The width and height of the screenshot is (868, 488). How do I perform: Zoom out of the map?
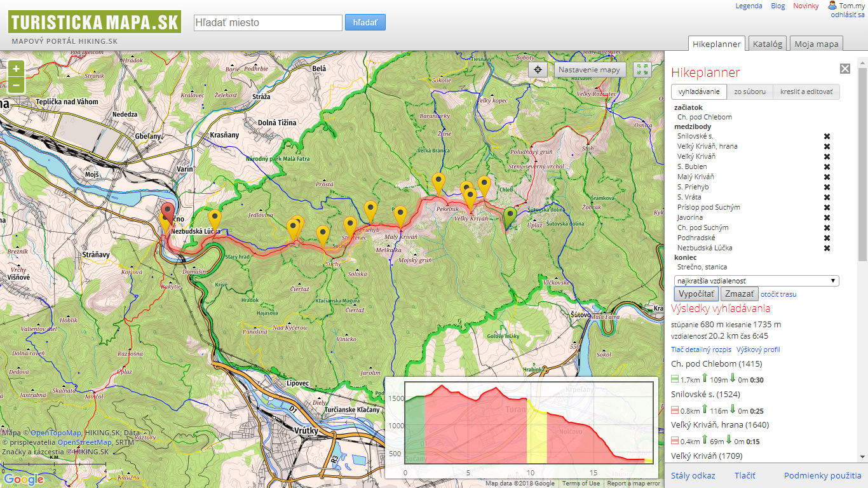[16, 85]
